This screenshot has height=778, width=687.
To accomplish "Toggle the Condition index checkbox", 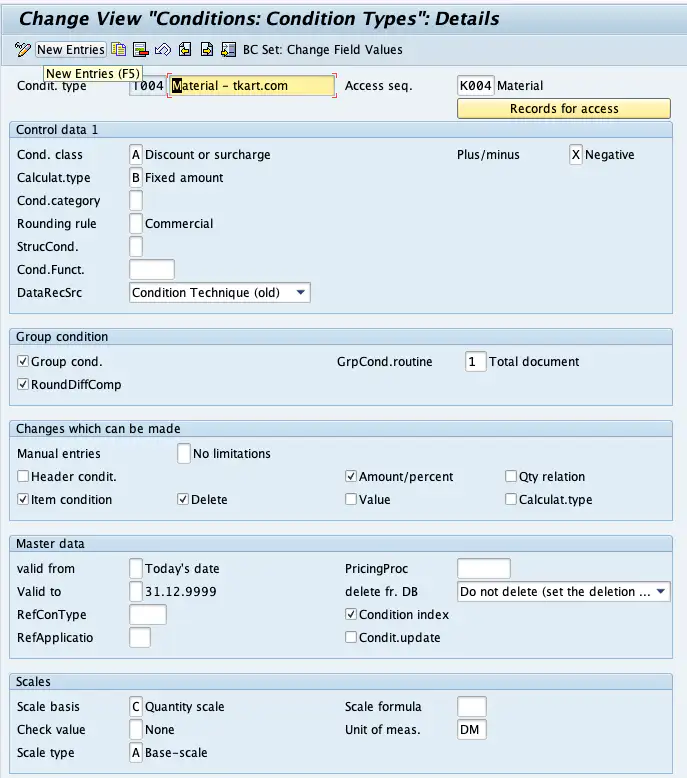I will pyautogui.click(x=351, y=614).
